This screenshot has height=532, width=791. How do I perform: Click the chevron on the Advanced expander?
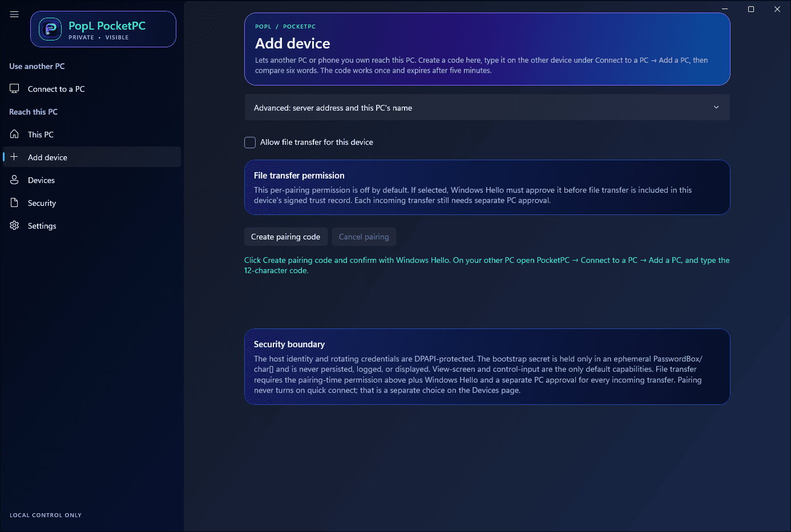716,107
